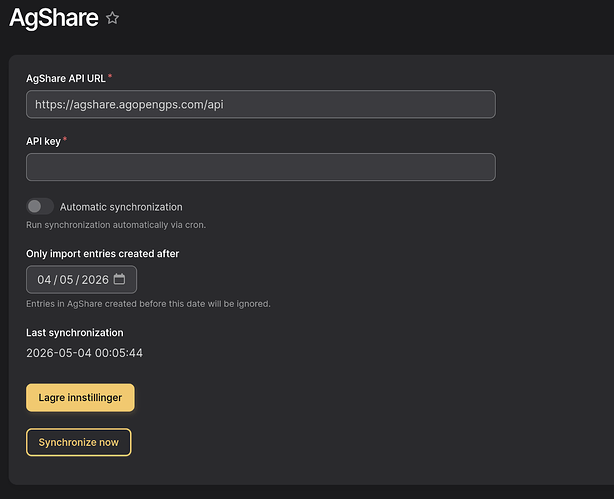Focus the empty API key field
The height and width of the screenshot is (499, 614).
pyautogui.click(x=261, y=167)
